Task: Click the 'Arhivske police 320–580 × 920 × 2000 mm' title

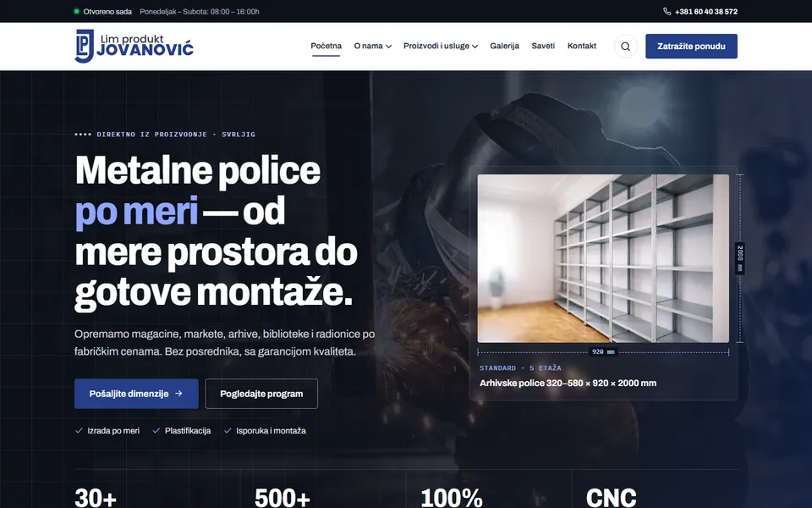Action: [x=568, y=383]
